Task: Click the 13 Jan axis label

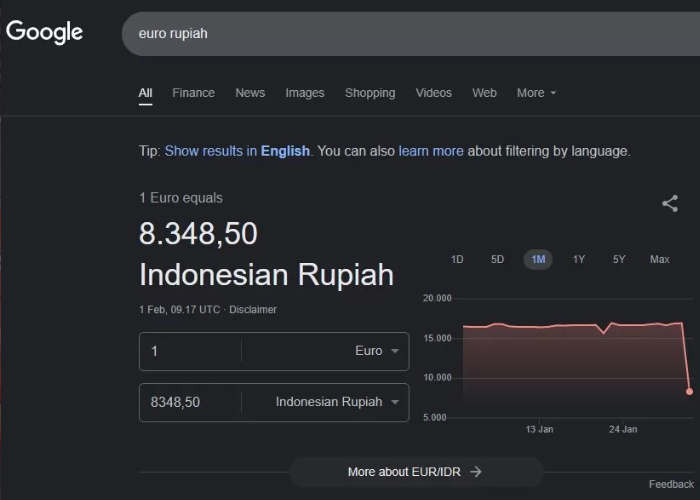Action: point(539,429)
